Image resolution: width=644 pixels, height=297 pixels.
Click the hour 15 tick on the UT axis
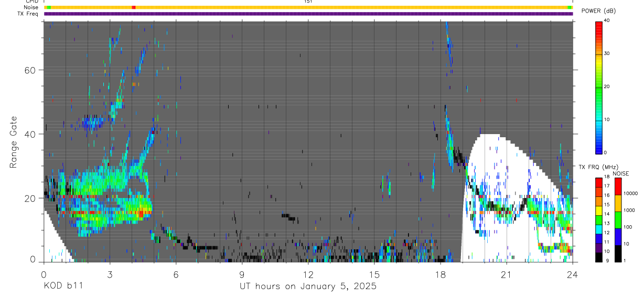(374, 274)
